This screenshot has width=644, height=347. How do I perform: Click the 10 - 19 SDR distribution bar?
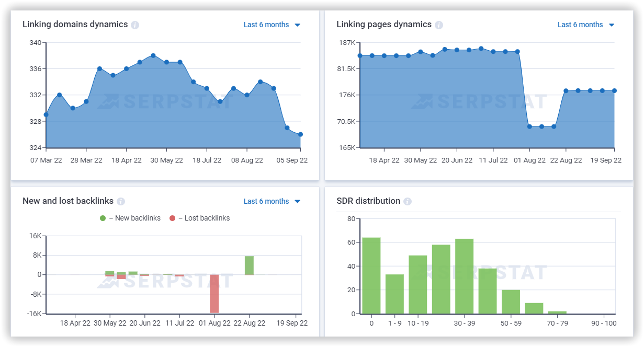coord(417,285)
